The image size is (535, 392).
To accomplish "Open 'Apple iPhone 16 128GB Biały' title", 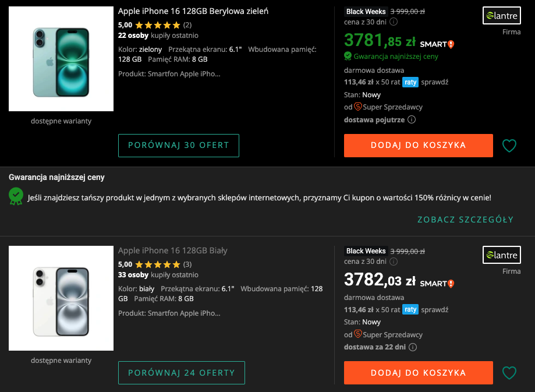I will pyautogui.click(x=173, y=250).
